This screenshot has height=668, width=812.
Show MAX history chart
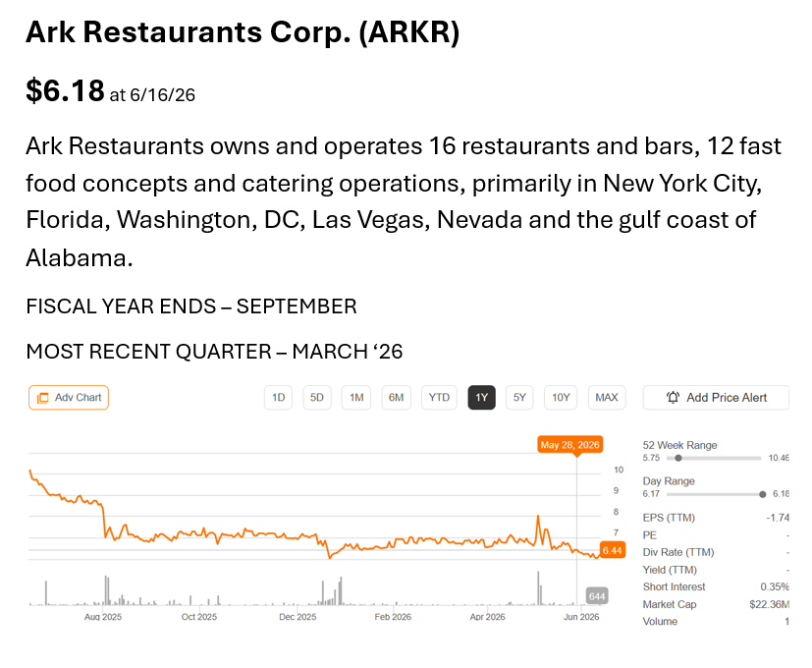point(607,398)
